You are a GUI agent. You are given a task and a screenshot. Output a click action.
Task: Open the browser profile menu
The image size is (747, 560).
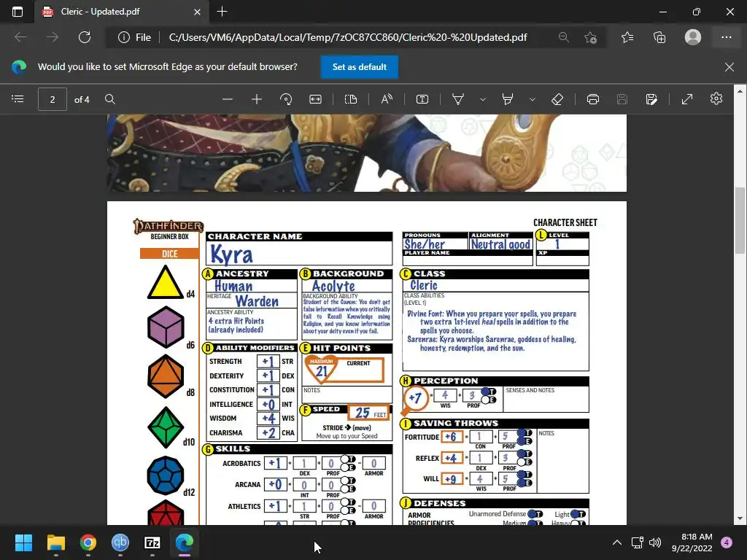pyautogui.click(x=693, y=37)
